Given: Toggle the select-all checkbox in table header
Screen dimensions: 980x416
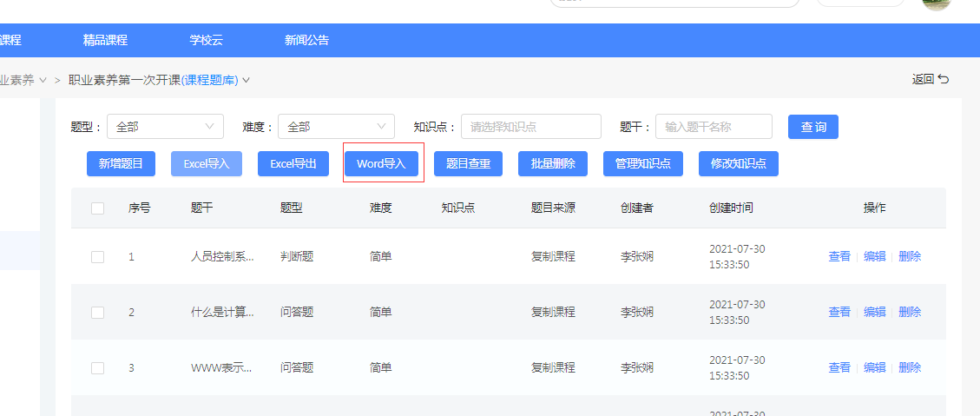Looking at the screenshot, I should (97, 208).
